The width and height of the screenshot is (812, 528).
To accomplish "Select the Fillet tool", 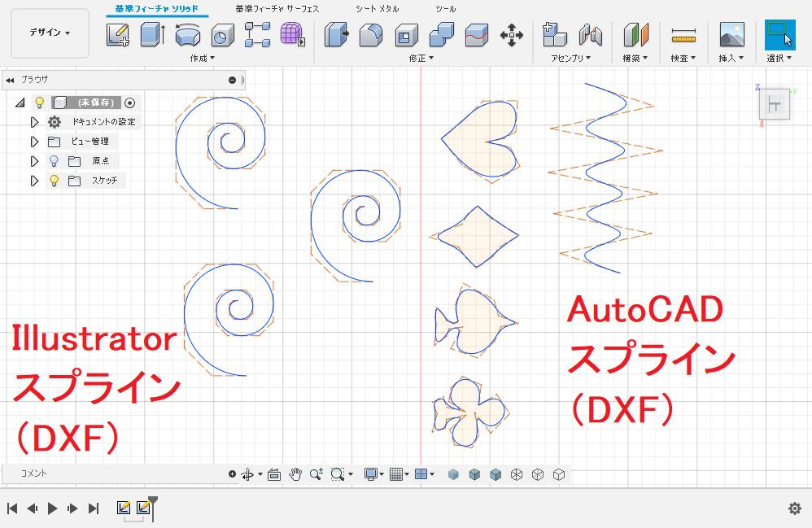I will [x=371, y=35].
